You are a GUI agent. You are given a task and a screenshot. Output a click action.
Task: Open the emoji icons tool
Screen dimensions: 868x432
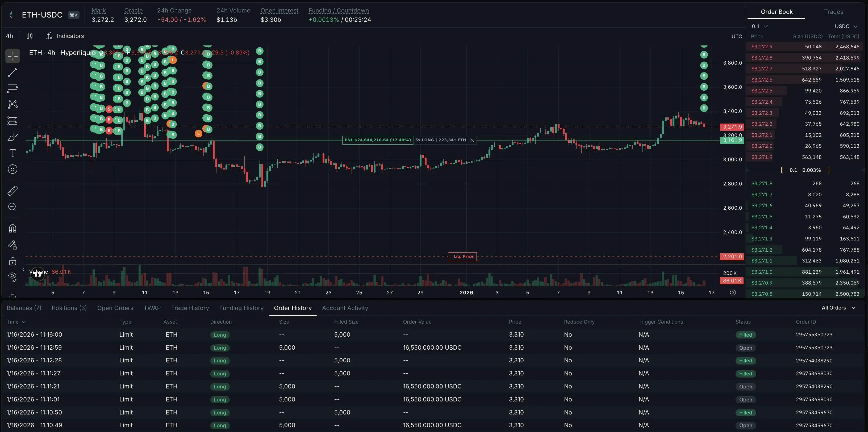pyautogui.click(x=12, y=169)
